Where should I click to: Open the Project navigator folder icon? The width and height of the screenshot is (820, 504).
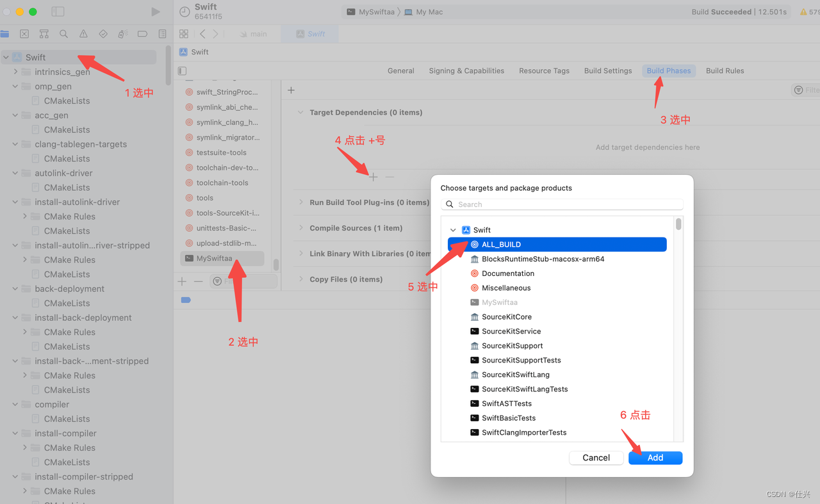pos(5,34)
